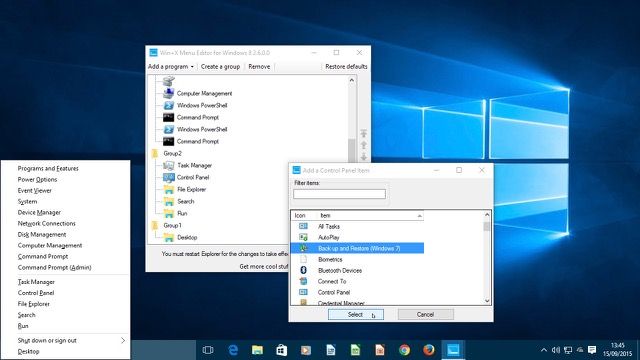640x360 pixels.
Task: Select the Biometrics row
Action: pyautogui.click(x=357, y=259)
